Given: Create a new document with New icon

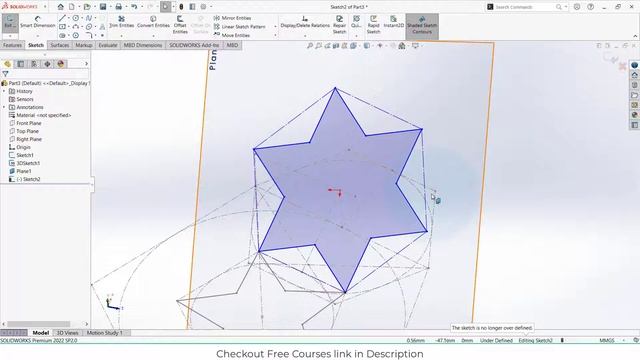Looking at the screenshot, I should (71, 7).
